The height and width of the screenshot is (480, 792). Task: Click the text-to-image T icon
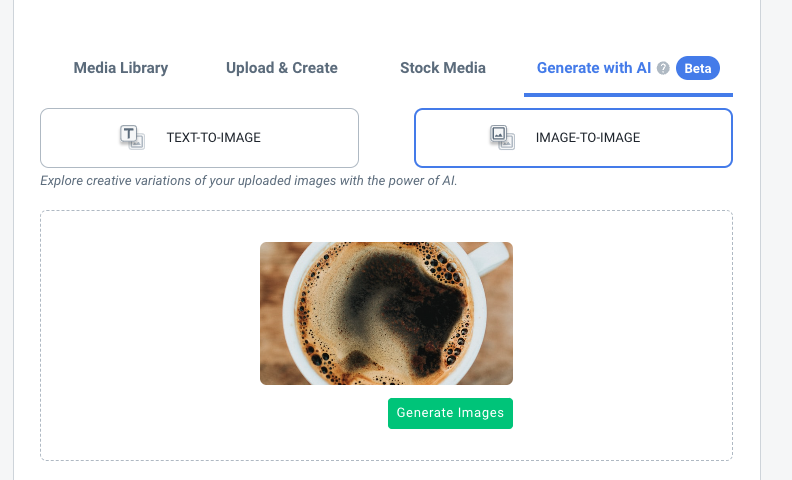[132, 137]
